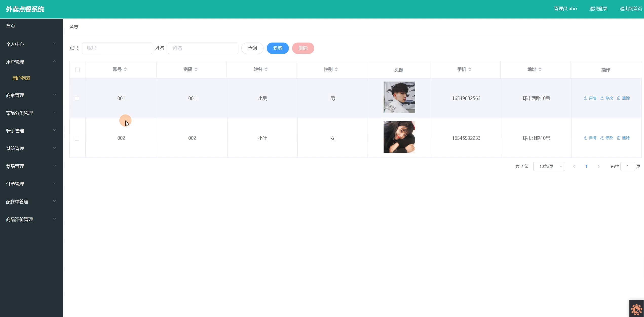
Task: Expand 订单管理 sidebar menu
Action: 31,184
